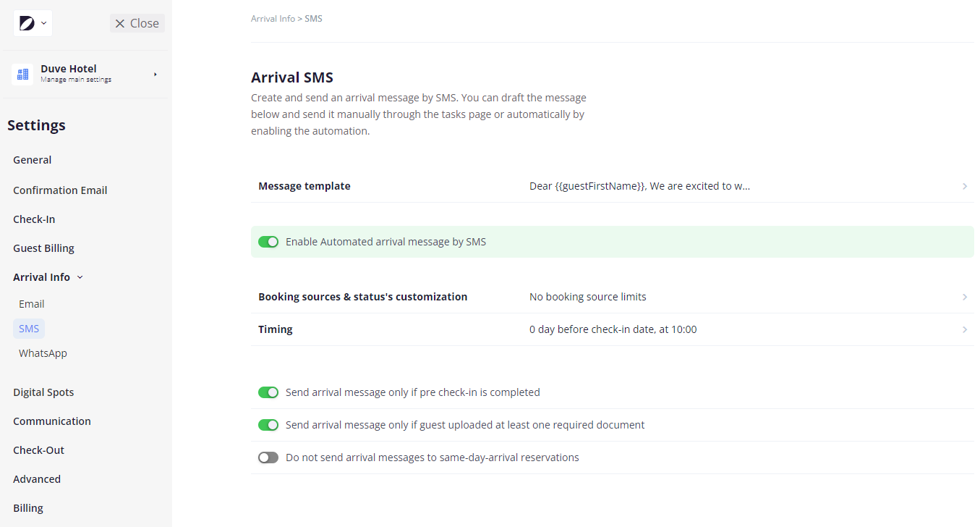The width and height of the screenshot is (980, 527).
Task: Close the settings panel
Action: 137,23
